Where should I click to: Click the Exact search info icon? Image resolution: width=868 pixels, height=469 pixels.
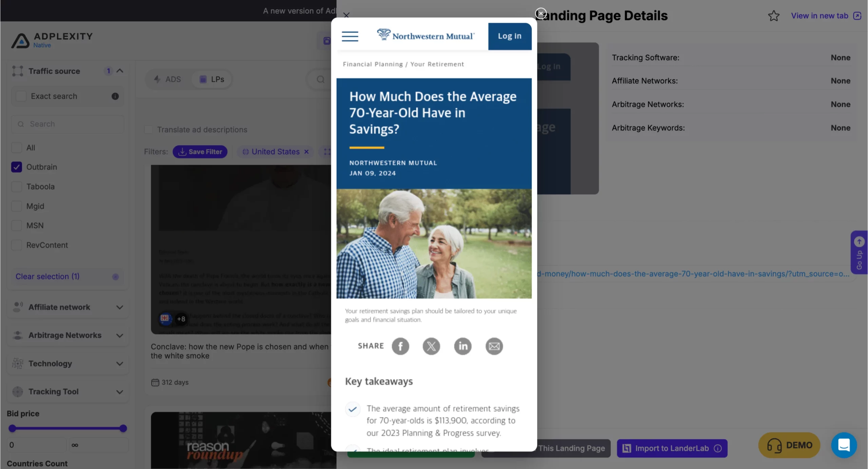tap(115, 96)
